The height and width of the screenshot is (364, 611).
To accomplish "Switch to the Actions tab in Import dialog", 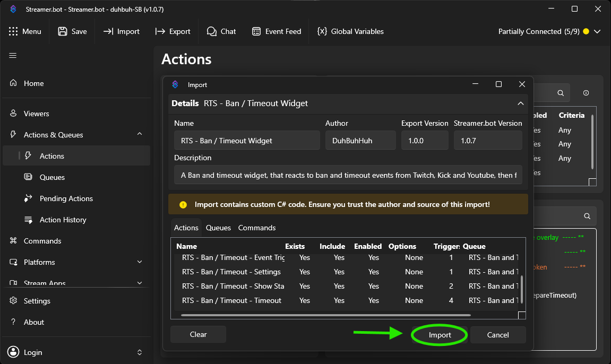I will coord(186,228).
